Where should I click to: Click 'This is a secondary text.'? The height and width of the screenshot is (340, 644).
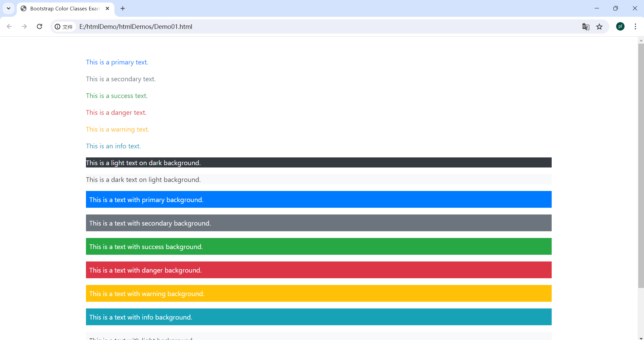pyautogui.click(x=121, y=79)
